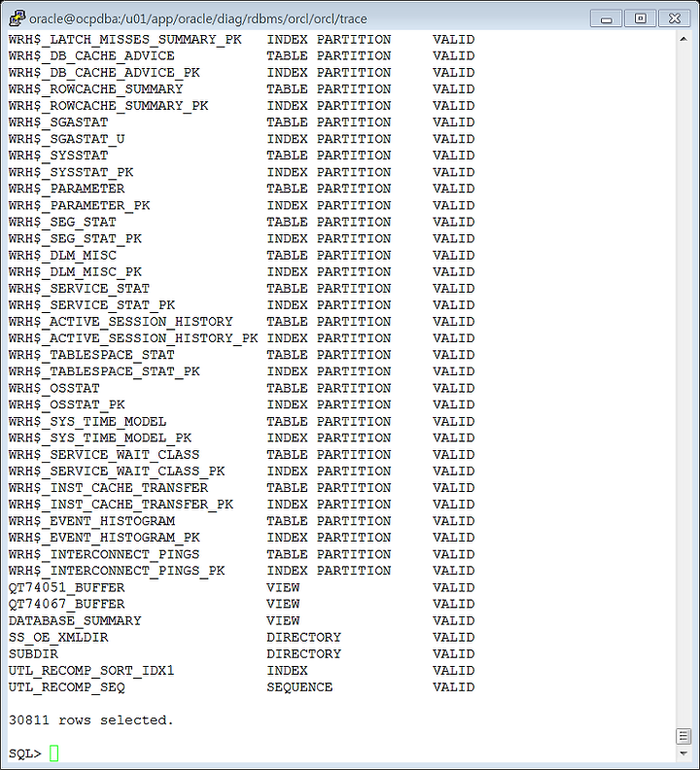Click the text WRH$_LATCH_MISSES_SUMMARY_PK
Image resolution: width=700 pixels, height=770 pixels.
click(124, 40)
